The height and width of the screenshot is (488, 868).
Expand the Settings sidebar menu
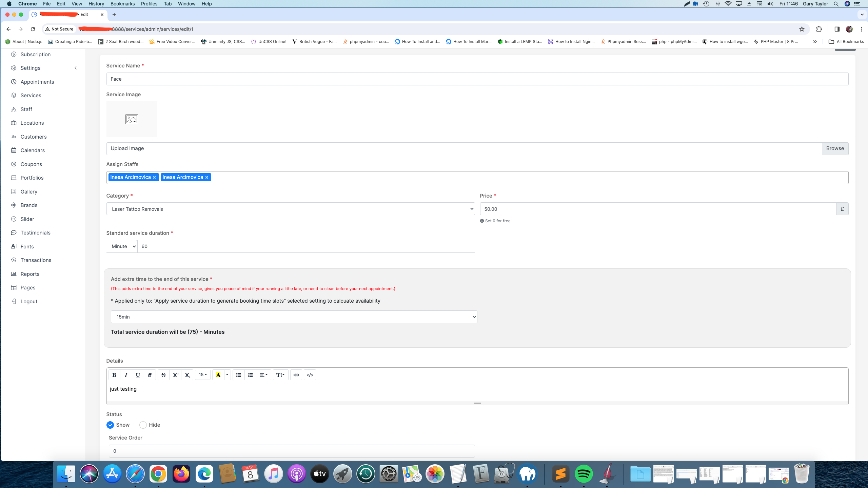pyautogui.click(x=44, y=68)
